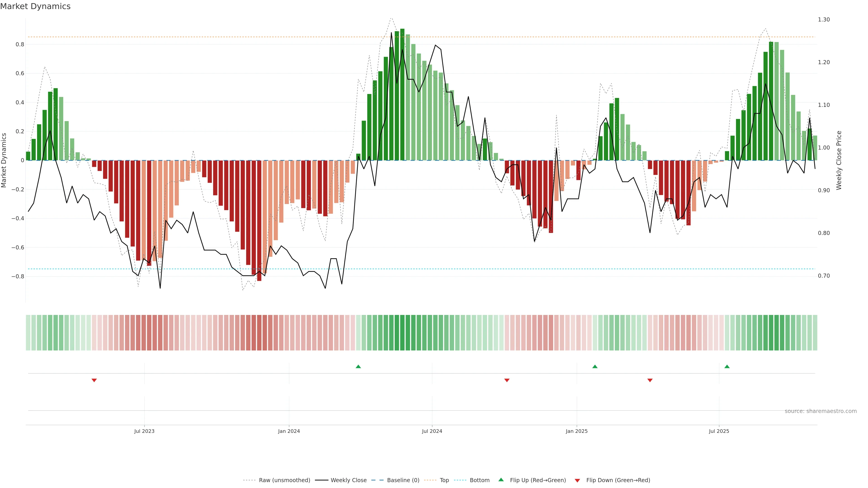Click the Market Dynamics chart title

point(35,6)
